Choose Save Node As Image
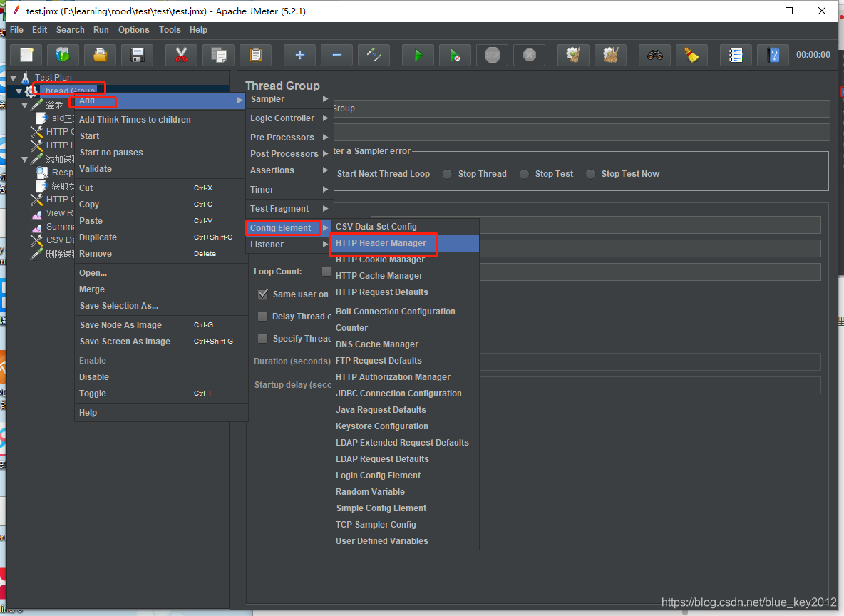 pyautogui.click(x=161, y=325)
